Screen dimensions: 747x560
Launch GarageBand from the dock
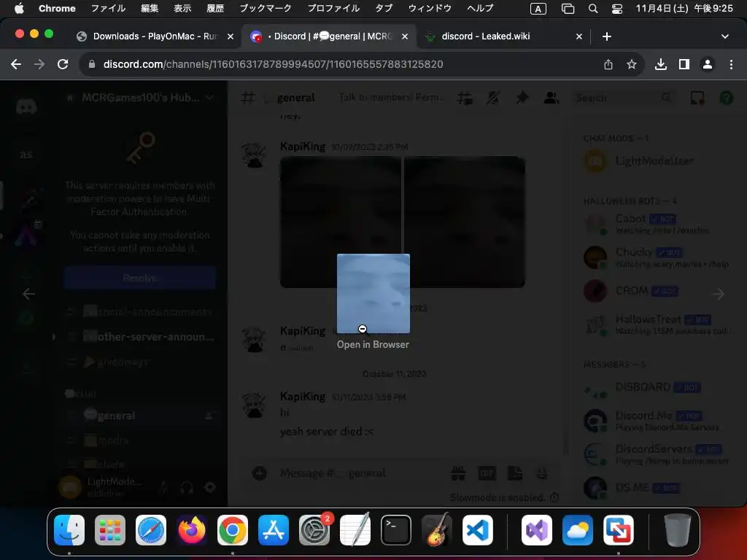437,530
